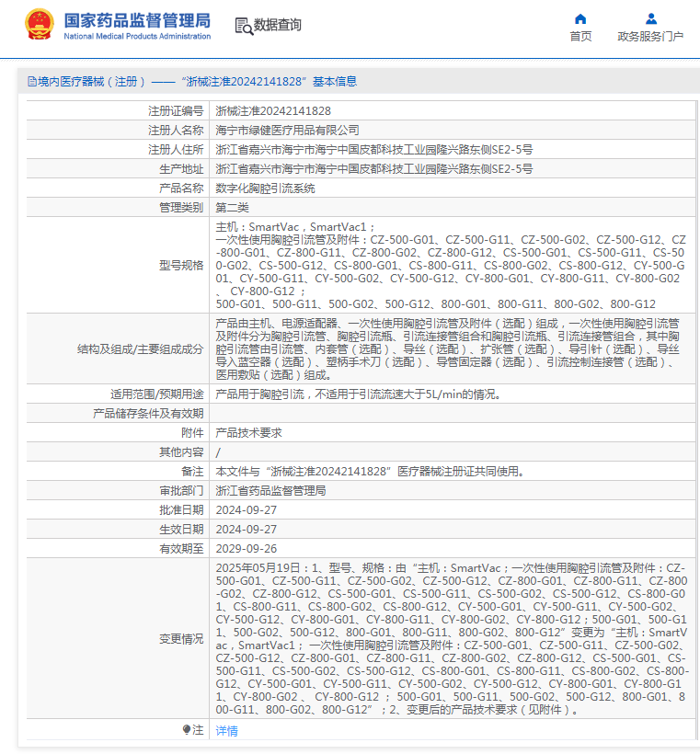Click the 型号规格 model list text
Screen dimensions: 700x754
coord(451,265)
